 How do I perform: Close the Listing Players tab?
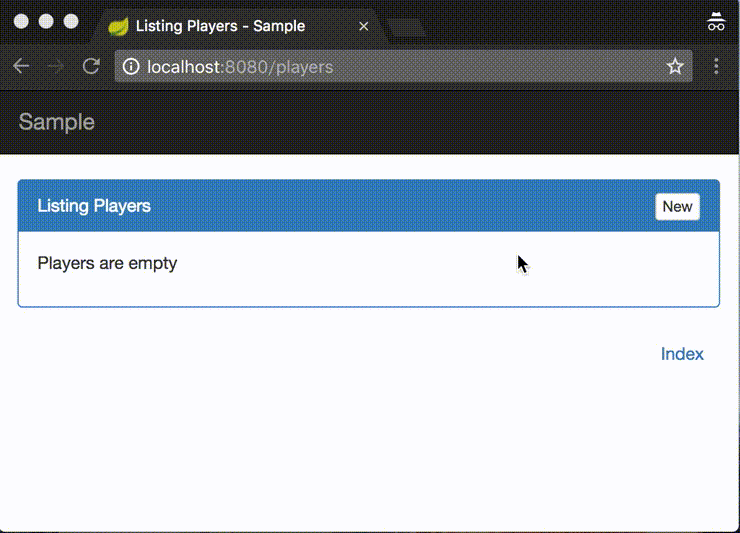pos(363,26)
